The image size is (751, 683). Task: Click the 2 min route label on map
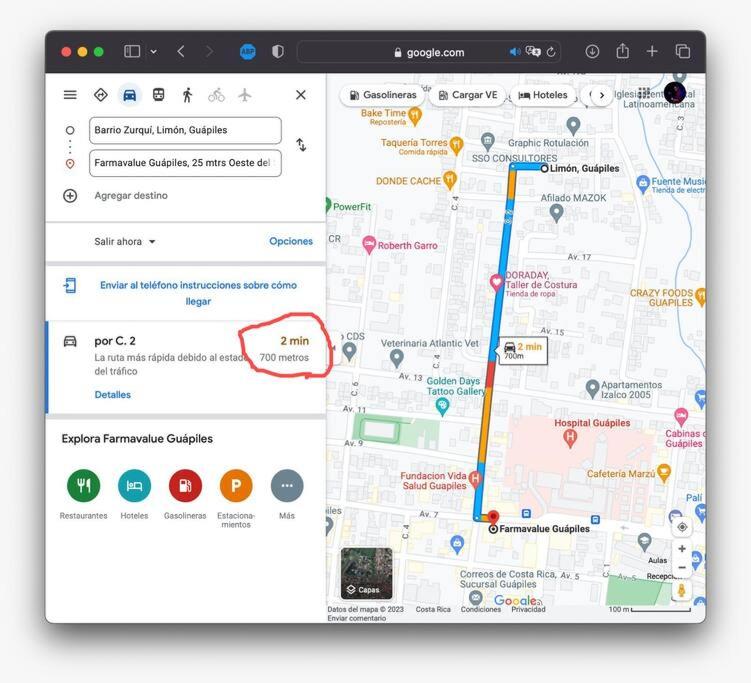click(x=523, y=351)
